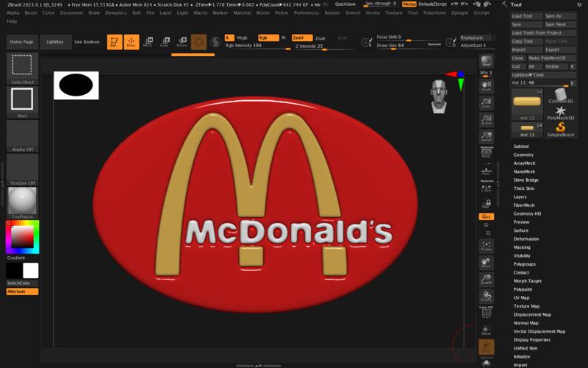Click the camera head view indicator
The height and width of the screenshot is (368, 588).
coord(439,96)
